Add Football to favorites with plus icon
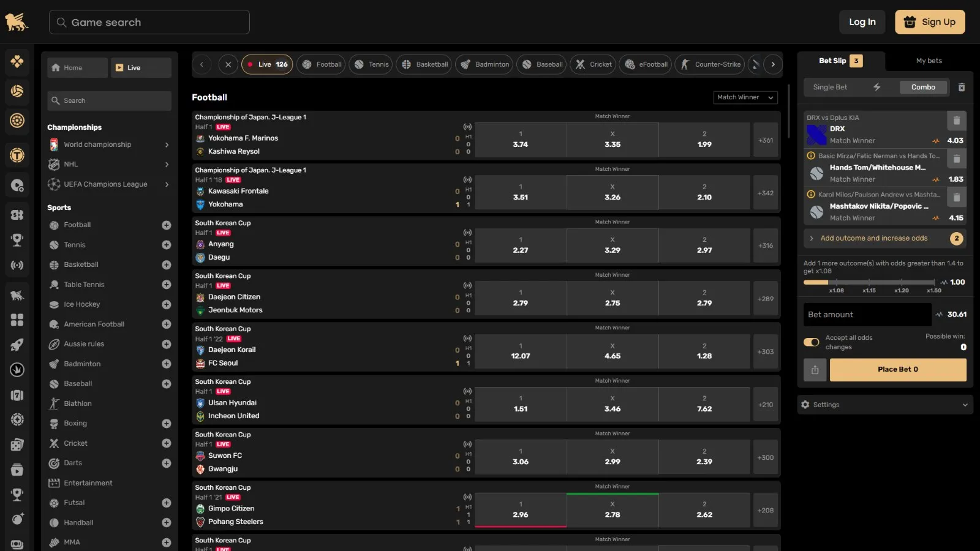Screen dimensions: 980x551 click(166, 225)
